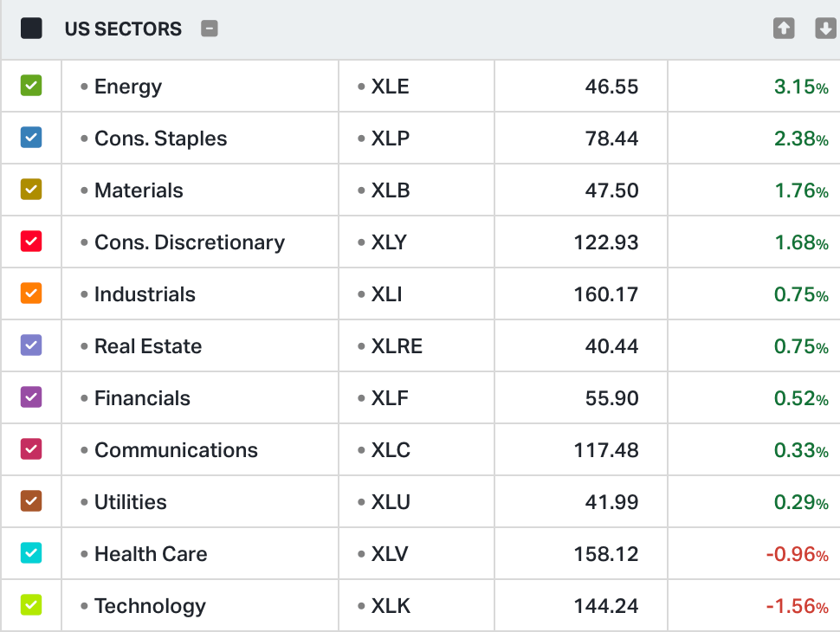Uncheck the Cons. Staples checkbox
The width and height of the screenshot is (840, 632).
[x=31, y=138]
